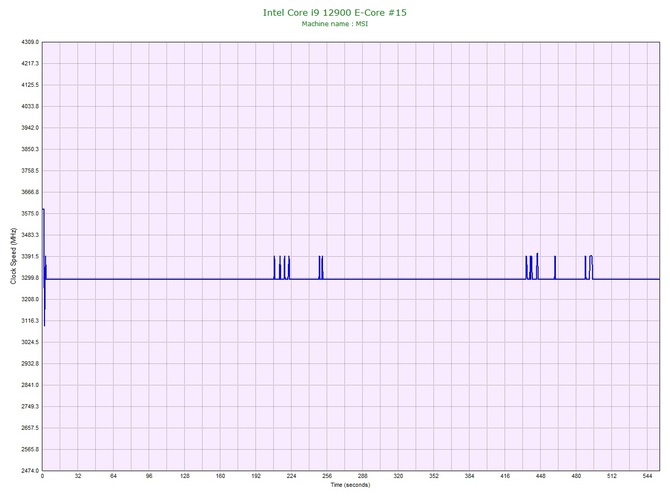Image resolution: width=670 pixels, height=502 pixels.
Task: Click the 2474.0 y-axis value
Action: 30,470
